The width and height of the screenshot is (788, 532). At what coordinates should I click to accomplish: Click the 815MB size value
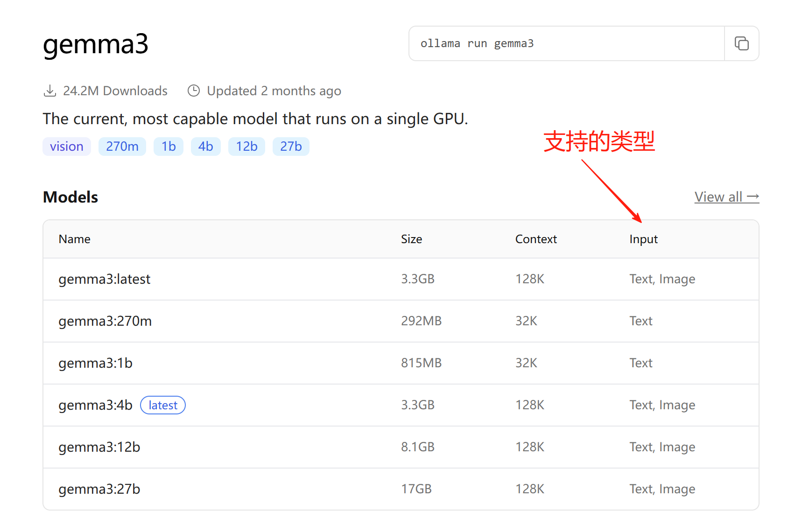click(422, 363)
